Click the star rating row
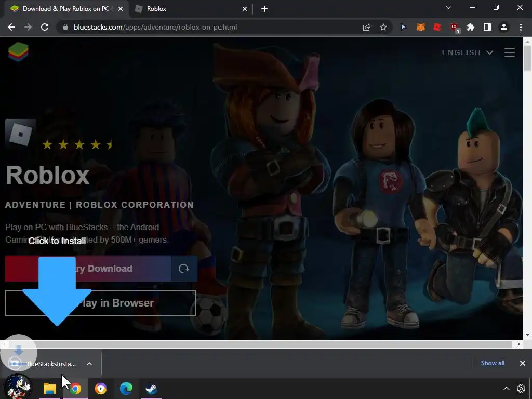 pyautogui.click(x=77, y=145)
